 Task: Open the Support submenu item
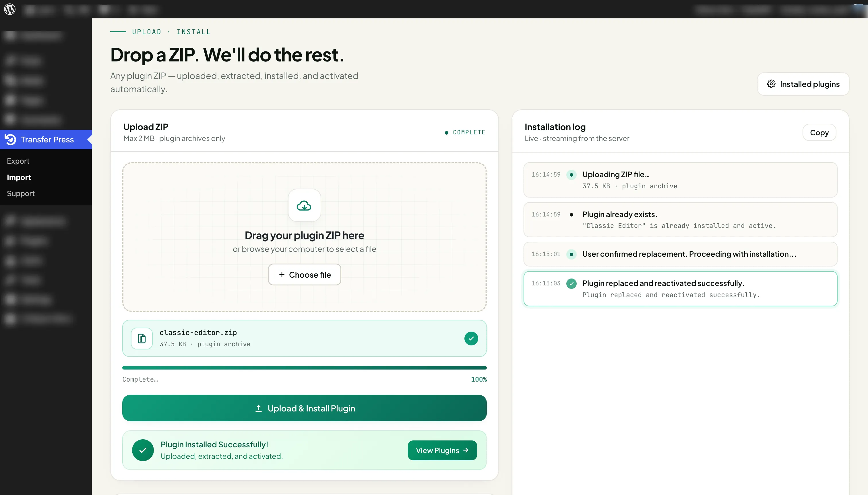click(21, 194)
